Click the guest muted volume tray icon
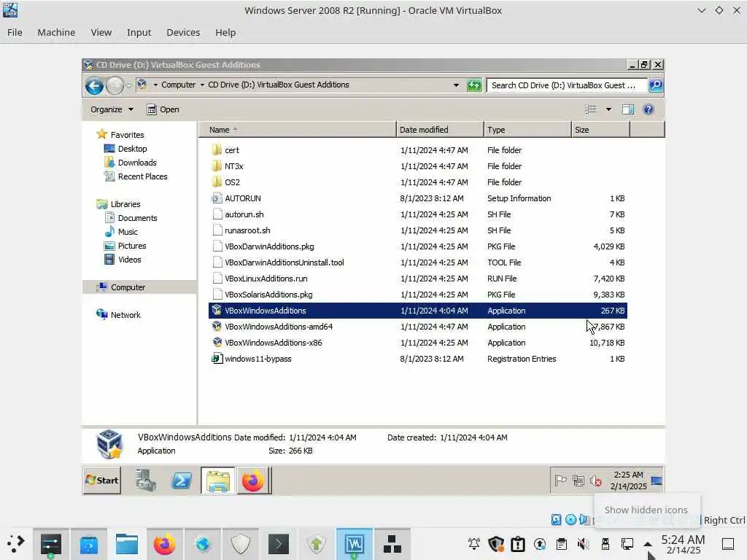Screen dimensions: 747x560 [595, 481]
